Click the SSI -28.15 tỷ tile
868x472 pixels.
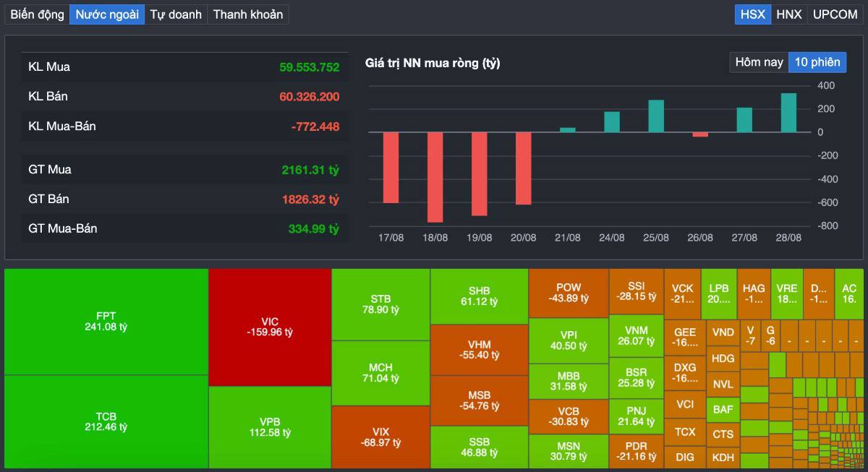click(637, 291)
